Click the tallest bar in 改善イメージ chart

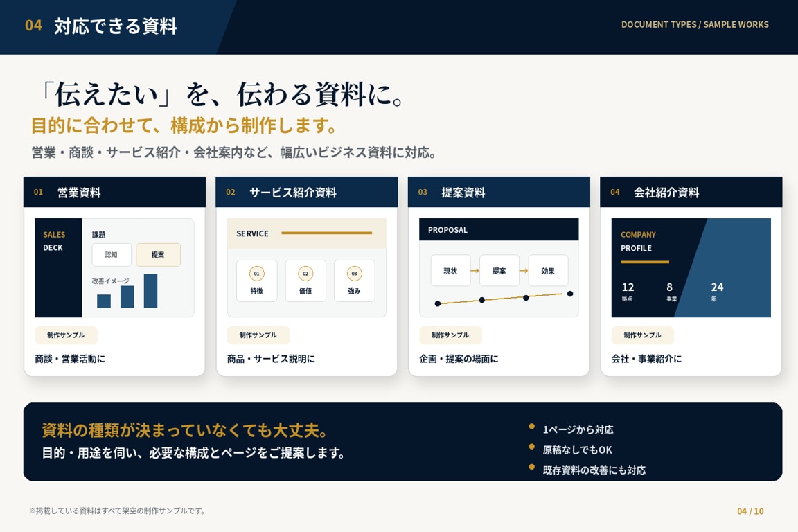(x=150, y=291)
